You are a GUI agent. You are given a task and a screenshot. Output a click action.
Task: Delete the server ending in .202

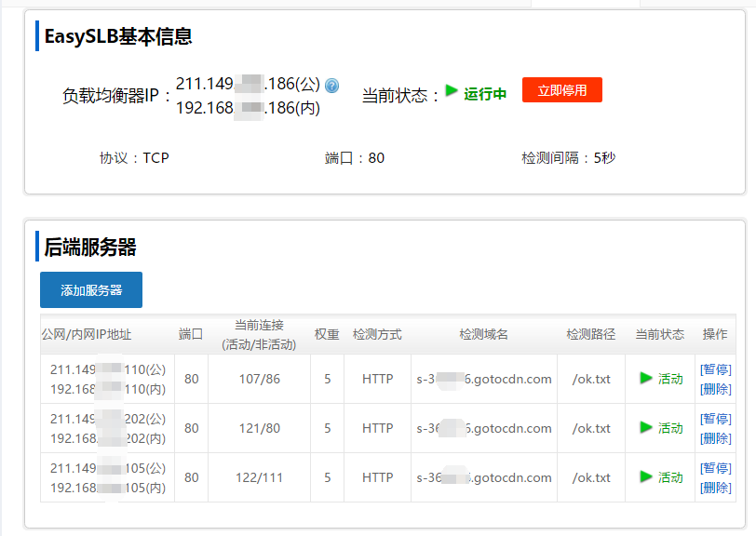click(x=715, y=437)
